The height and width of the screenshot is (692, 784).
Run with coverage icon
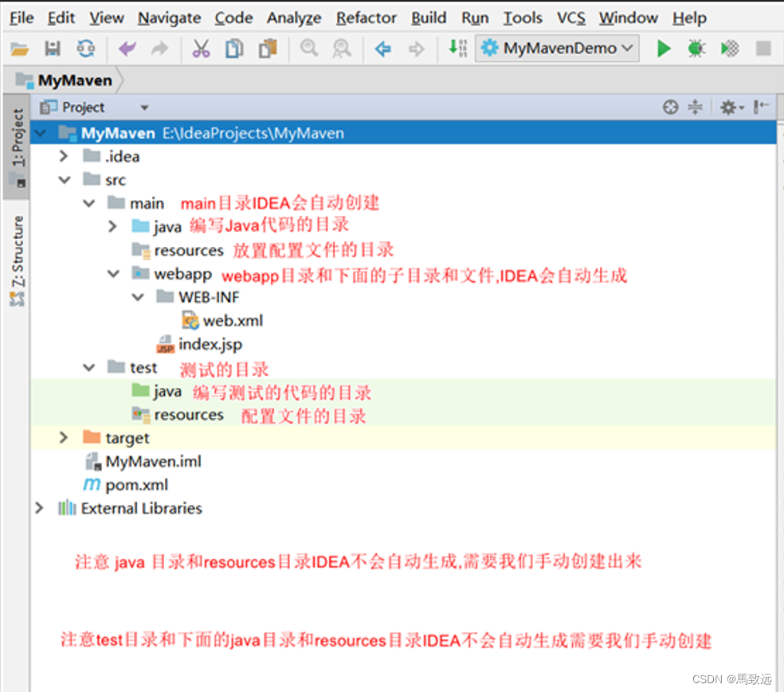[x=730, y=49]
